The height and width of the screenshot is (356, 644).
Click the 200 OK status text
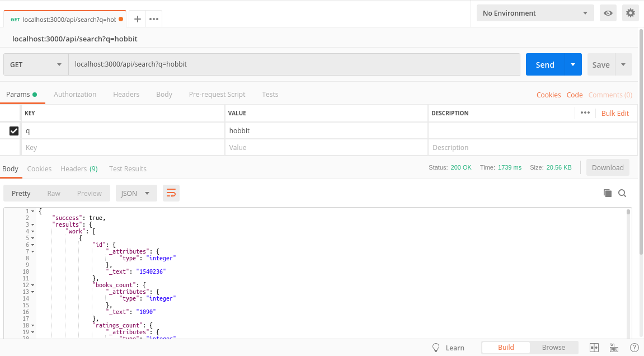click(461, 167)
